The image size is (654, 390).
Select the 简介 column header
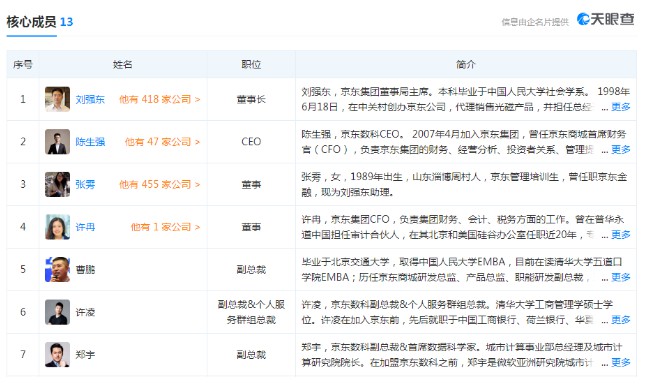tap(465, 65)
